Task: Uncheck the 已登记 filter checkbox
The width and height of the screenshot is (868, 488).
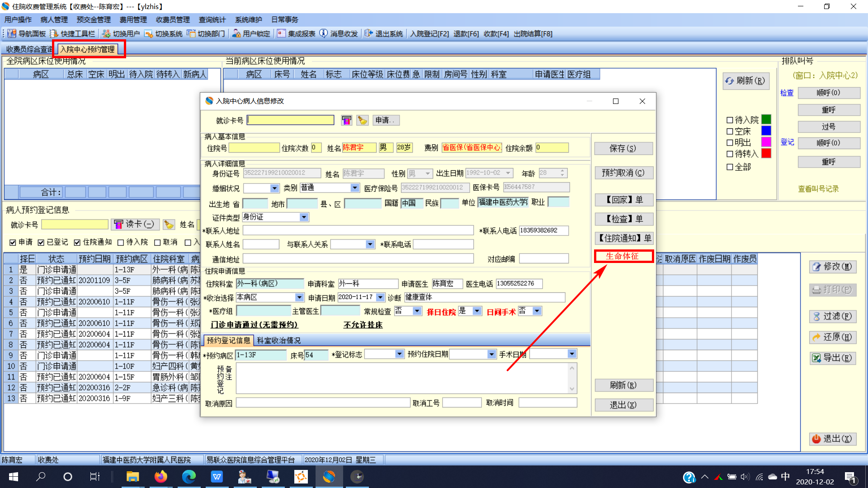Action: (x=41, y=243)
